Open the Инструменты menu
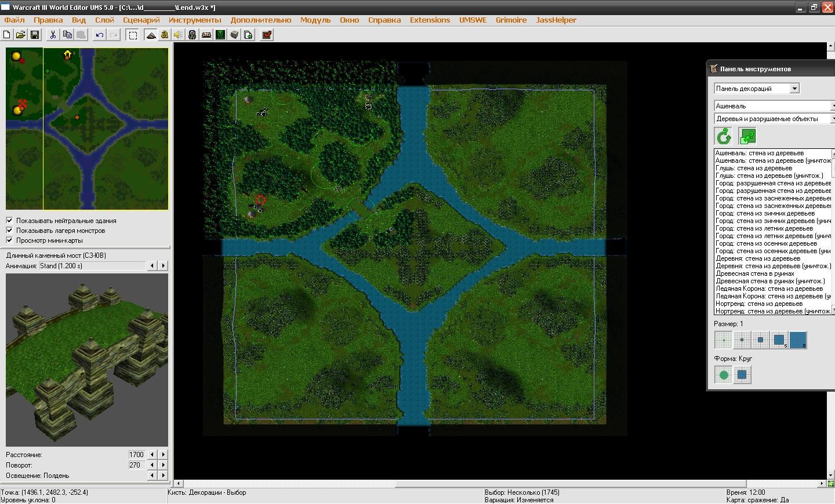Viewport: 835px width, 504px height. coord(195,20)
